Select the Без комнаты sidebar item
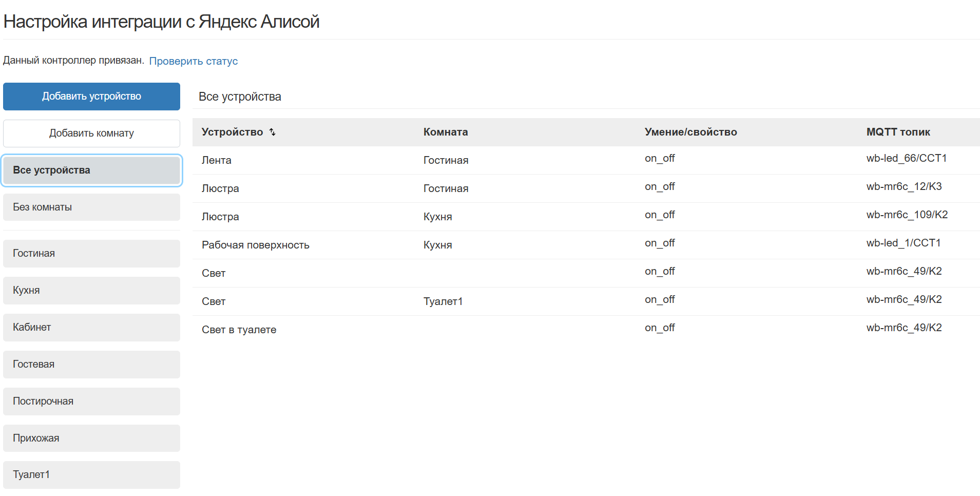This screenshot has height=496, width=980. tap(91, 207)
